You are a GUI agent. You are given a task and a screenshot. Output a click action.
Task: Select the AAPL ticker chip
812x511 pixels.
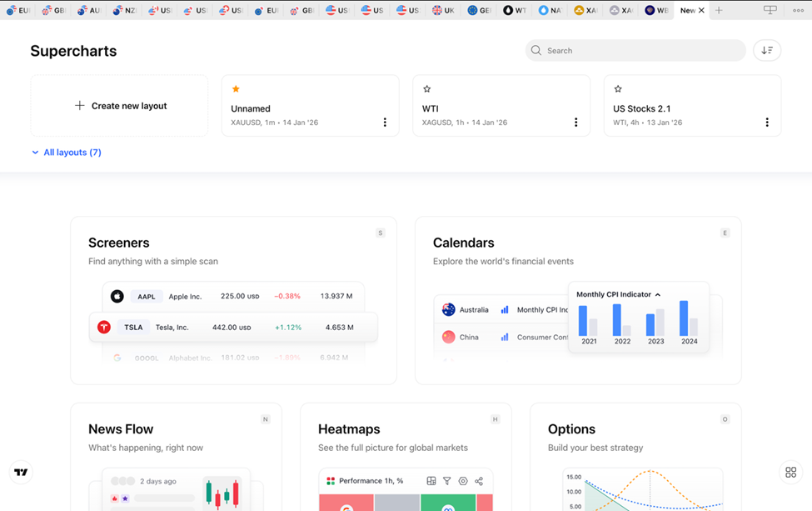click(x=147, y=297)
